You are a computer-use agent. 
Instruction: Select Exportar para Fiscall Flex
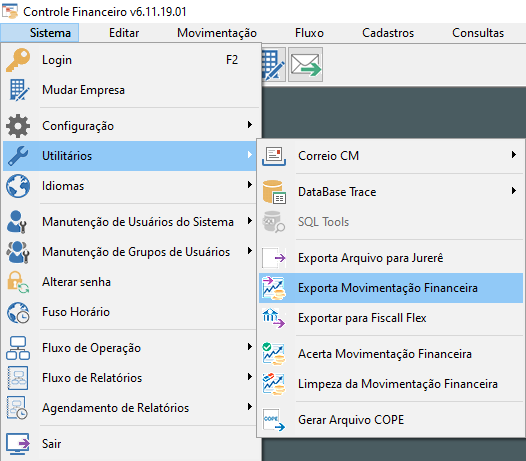[x=391, y=318]
